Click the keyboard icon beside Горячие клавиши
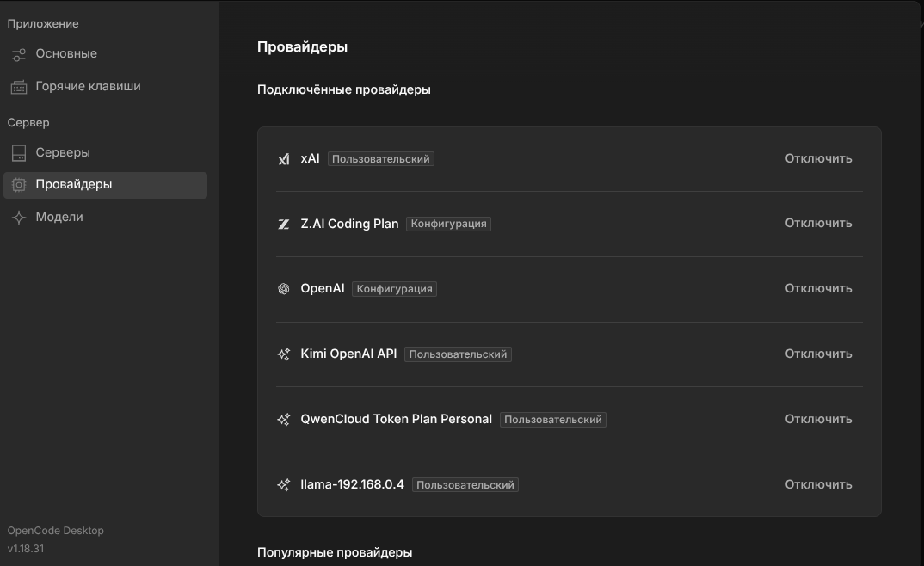Viewport: 924px width, 566px height. point(19,87)
